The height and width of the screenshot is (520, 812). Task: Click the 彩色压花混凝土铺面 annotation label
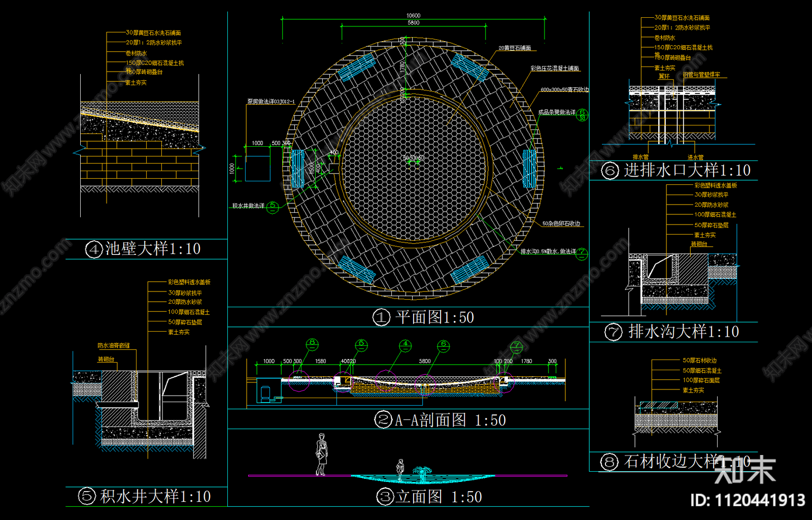coord(554,69)
